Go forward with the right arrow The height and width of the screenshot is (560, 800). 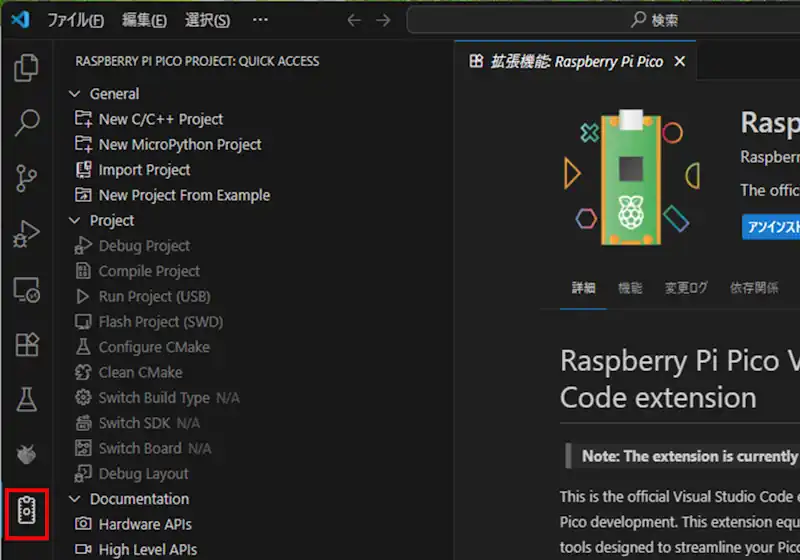pos(383,20)
